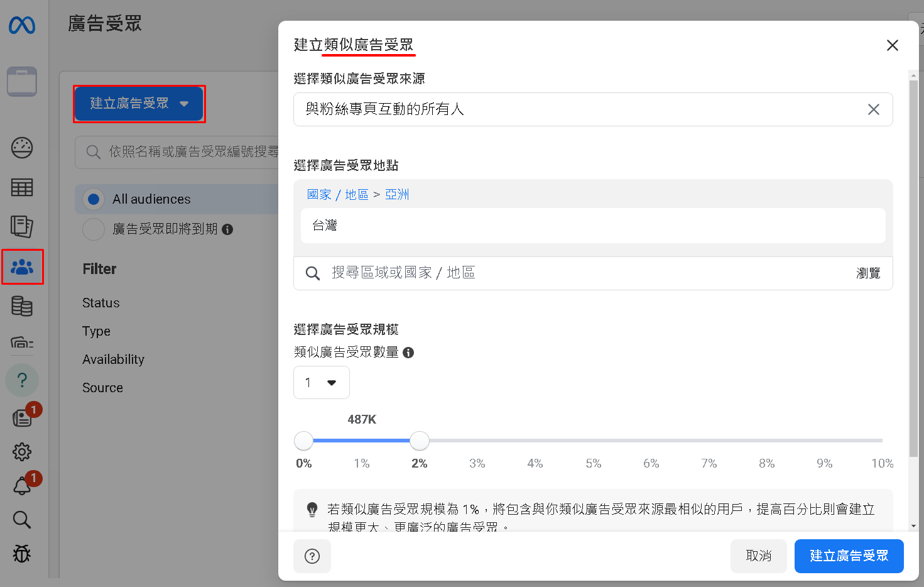Image resolution: width=924 pixels, height=587 pixels.
Task: Click the lookalike source input field
Action: click(x=593, y=109)
